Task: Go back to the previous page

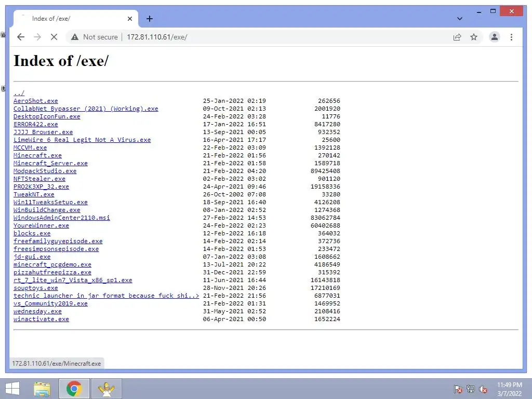Action: [x=21, y=37]
